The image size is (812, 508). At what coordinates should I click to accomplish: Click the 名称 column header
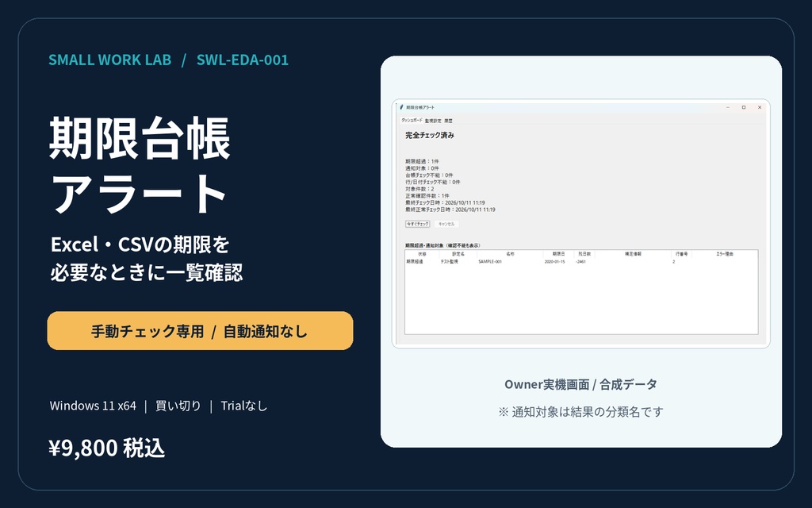(510, 254)
